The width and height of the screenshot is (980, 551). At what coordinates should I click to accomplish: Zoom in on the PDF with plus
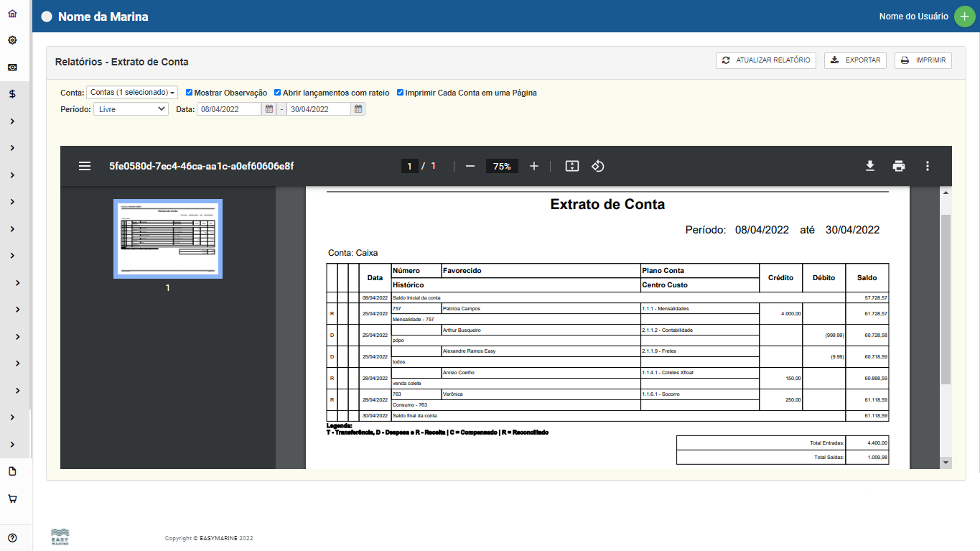[x=533, y=166]
